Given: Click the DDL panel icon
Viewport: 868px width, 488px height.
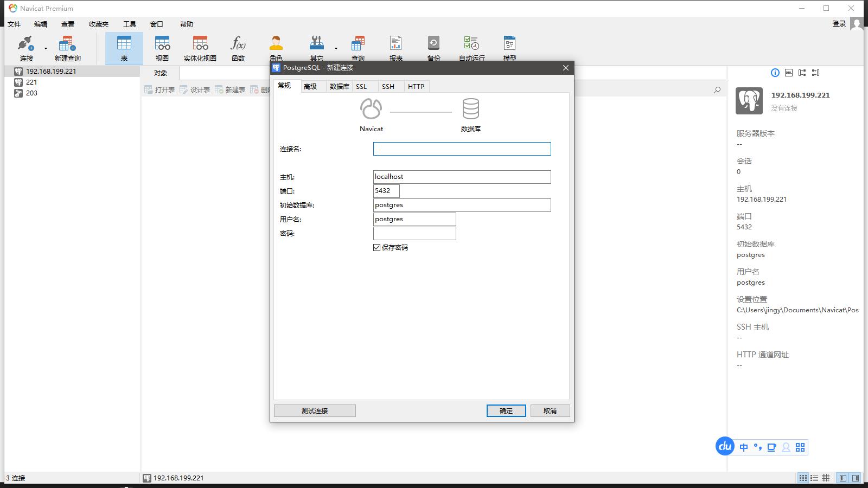Looking at the screenshot, I should (789, 73).
